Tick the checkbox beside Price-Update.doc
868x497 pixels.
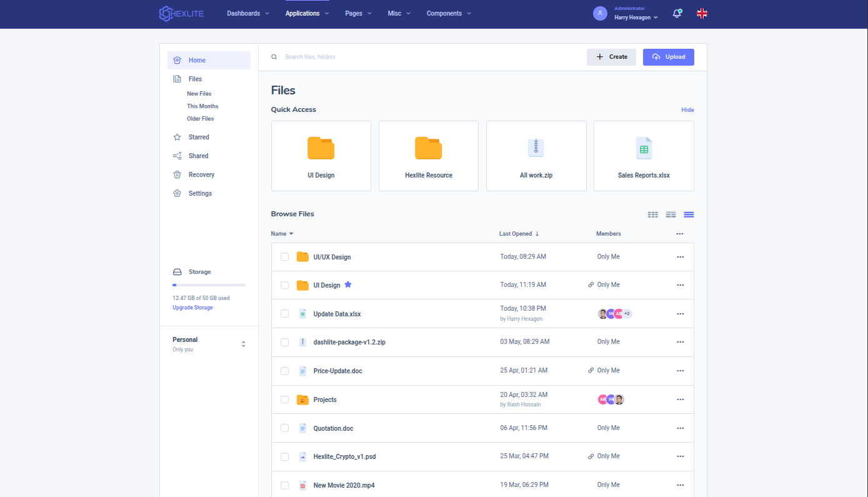pos(284,370)
